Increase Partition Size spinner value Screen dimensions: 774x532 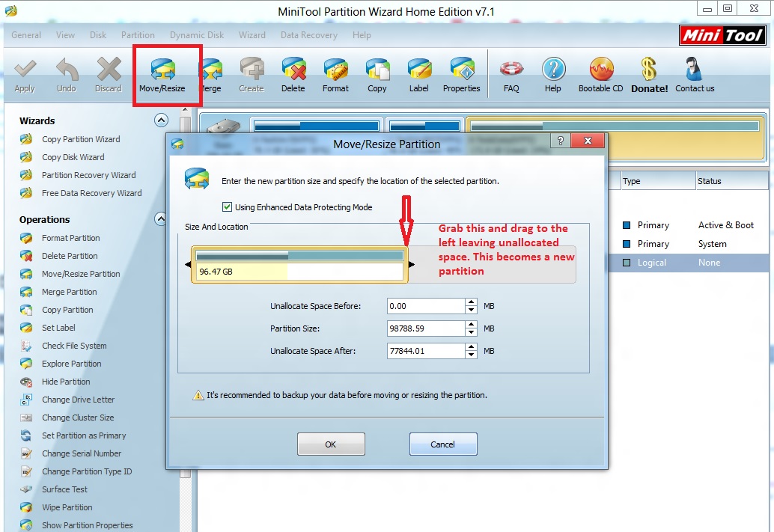[x=472, y=325]
